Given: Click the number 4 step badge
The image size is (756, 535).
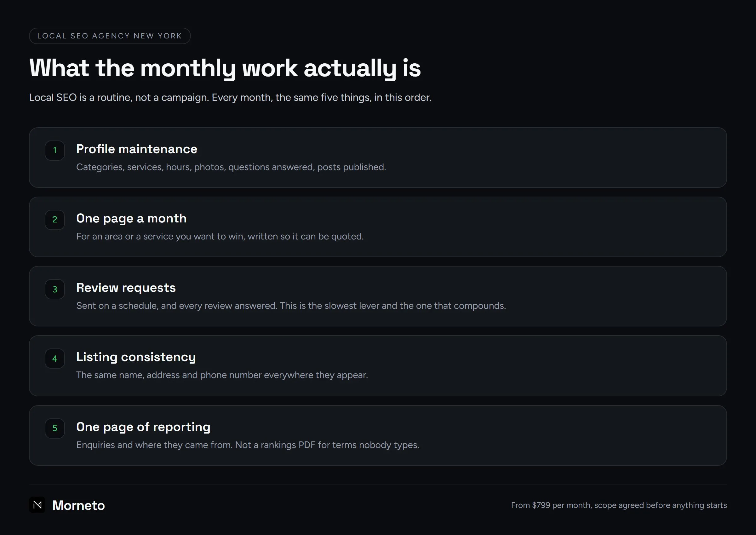Looking at the screenshot, I should tap(55, 359).
